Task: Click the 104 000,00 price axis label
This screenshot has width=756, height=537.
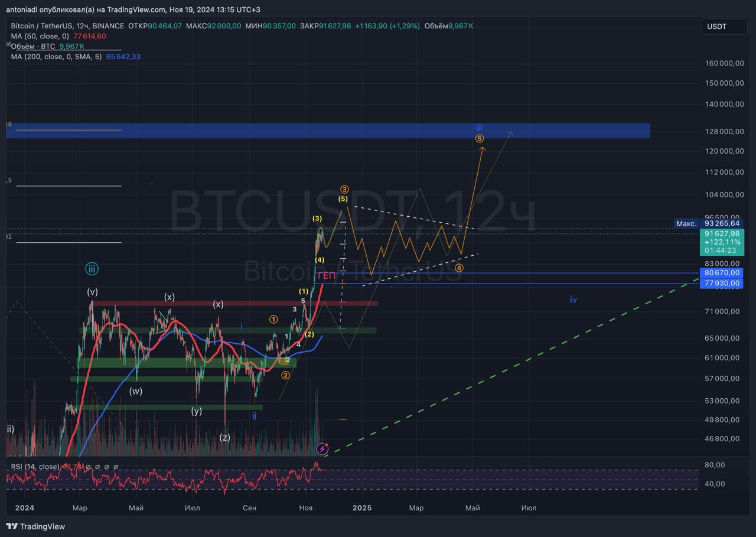Action: [x=724, y=195]
